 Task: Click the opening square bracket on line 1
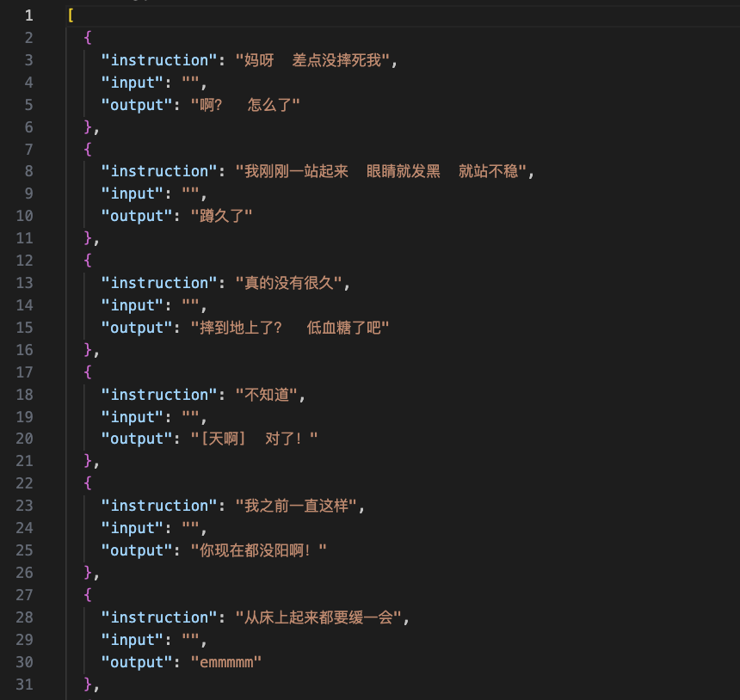[70, 15]
